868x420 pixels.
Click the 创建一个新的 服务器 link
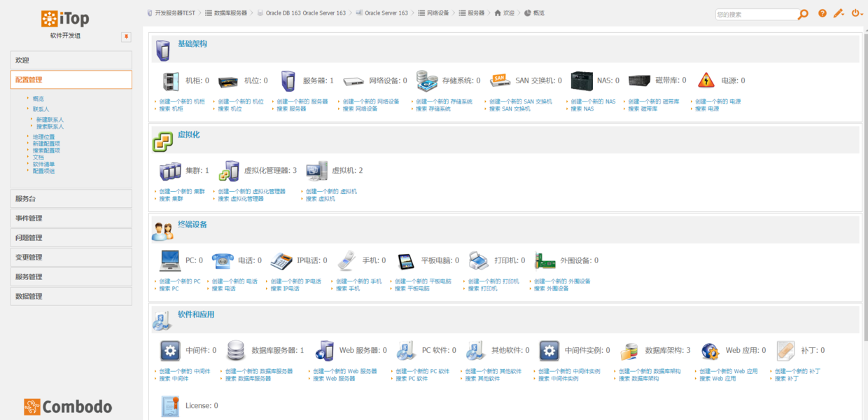[302, 101]
